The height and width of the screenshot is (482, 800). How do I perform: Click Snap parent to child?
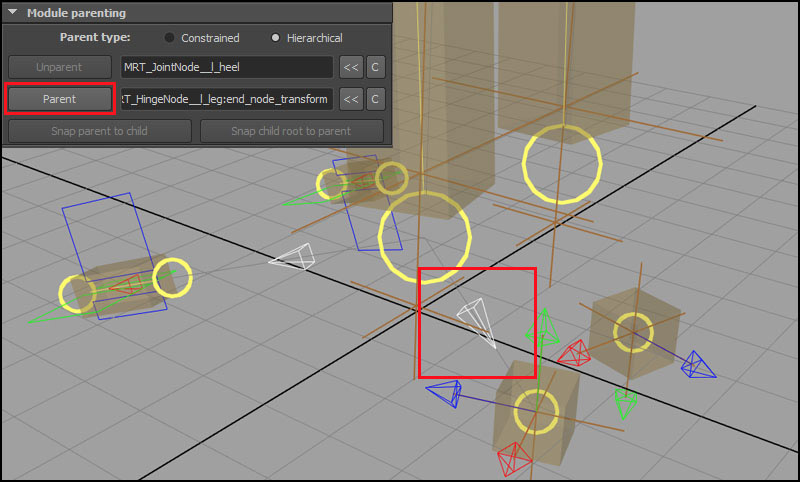tap(99, 131)
